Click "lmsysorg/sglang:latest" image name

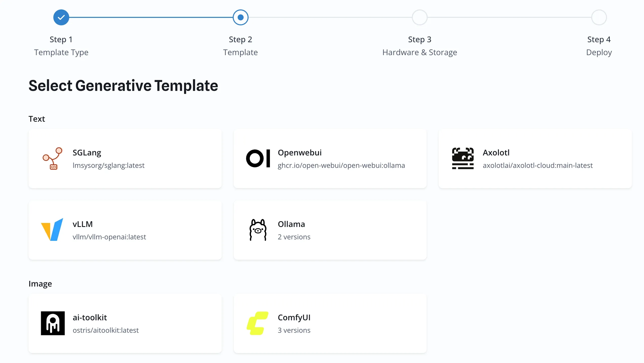(x=108, y=166)
